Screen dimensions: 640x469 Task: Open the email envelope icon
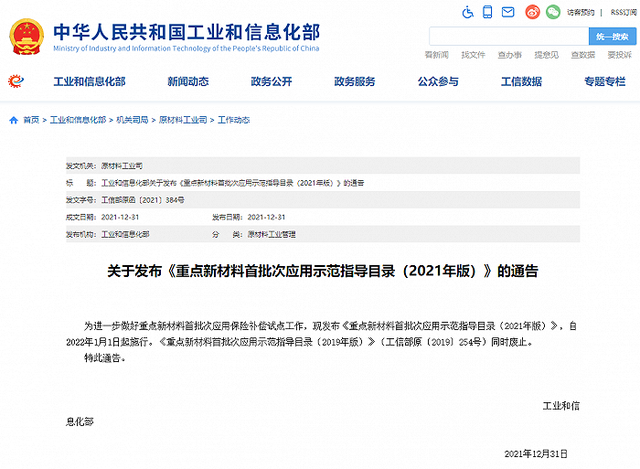[510, 12]
